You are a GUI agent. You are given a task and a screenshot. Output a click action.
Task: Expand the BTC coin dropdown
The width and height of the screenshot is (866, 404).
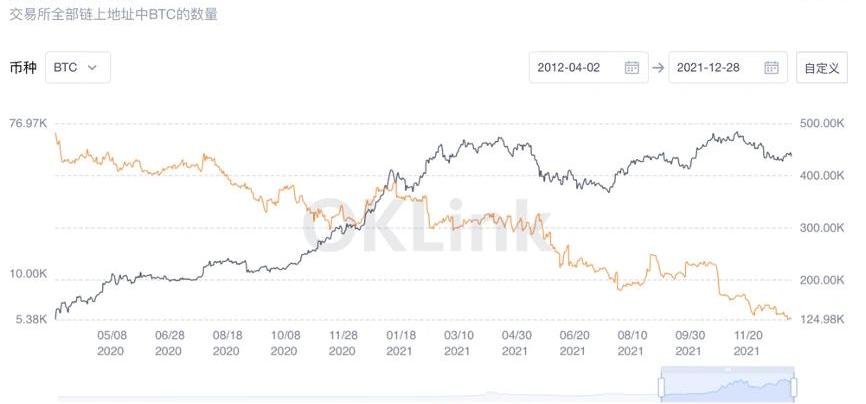(x=82, y=67)
